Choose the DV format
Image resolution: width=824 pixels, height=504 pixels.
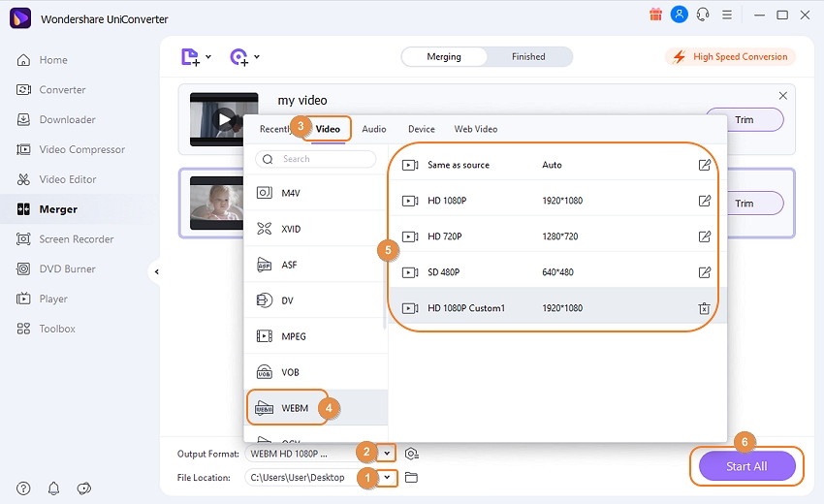coord(316,300)
